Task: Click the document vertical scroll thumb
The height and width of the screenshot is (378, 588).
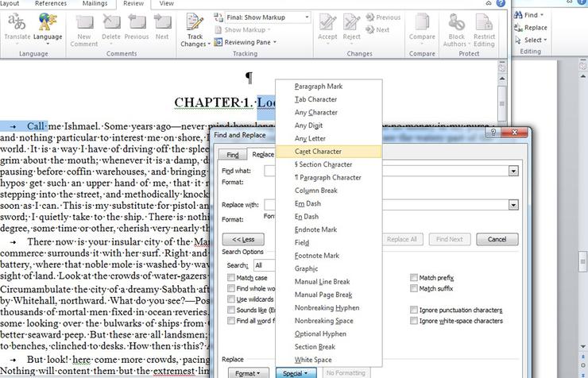Action: point(502,103)
